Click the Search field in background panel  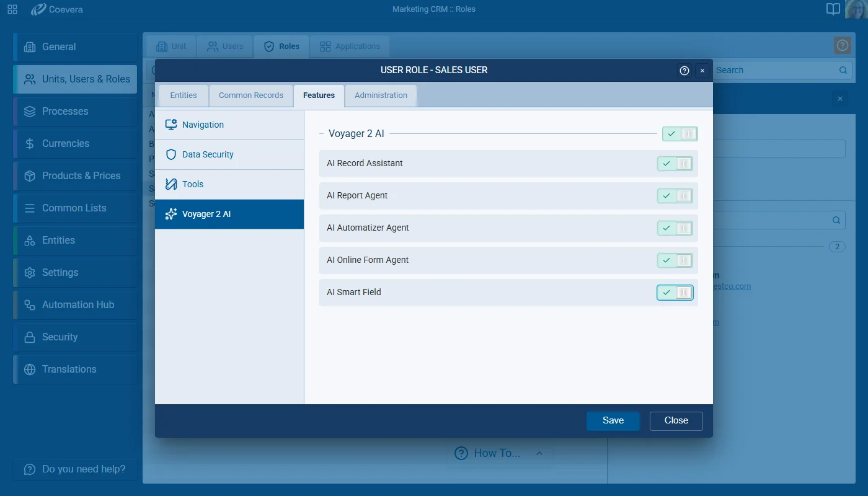tap(781, 71)
